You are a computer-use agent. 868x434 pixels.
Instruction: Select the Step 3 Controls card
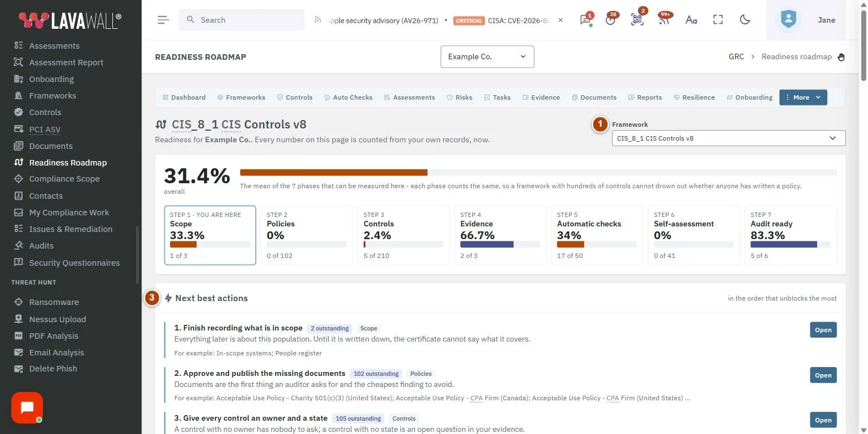coord(404,235)
